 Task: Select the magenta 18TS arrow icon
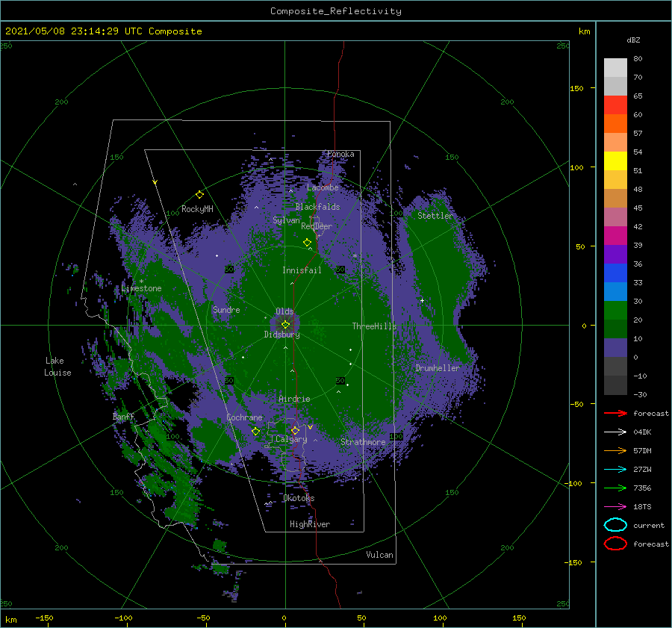pos(615,507)
